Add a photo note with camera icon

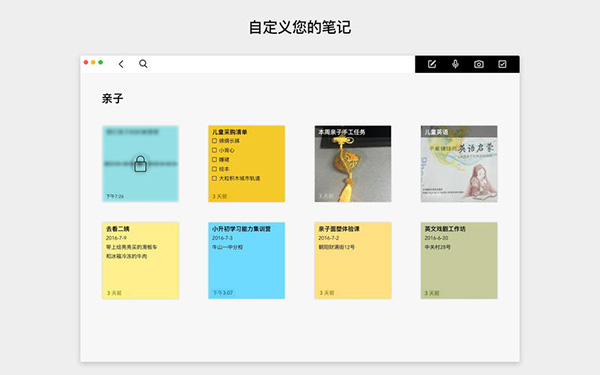(x=479, y=64)
